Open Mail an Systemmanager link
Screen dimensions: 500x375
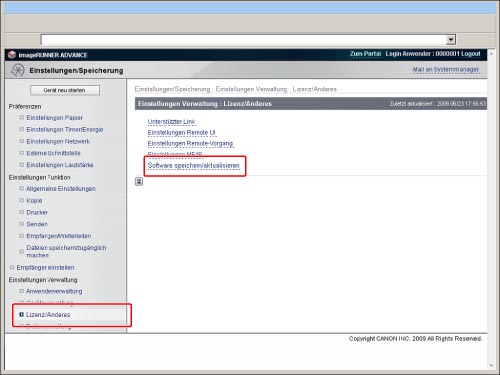pos(446,70)
